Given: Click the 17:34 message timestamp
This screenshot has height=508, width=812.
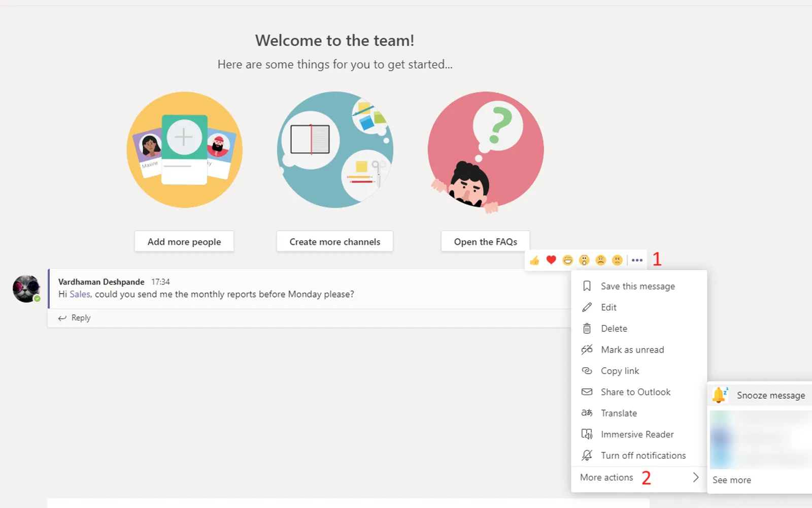Looking at the screenshot, I should [160, 282].
